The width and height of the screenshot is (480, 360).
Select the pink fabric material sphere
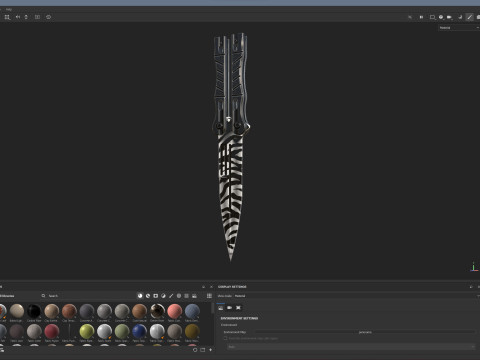click(x=175, y=311)
